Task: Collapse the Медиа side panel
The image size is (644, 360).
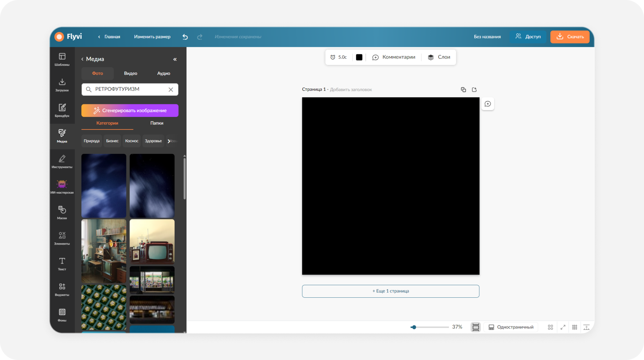Action: (175, 59)
